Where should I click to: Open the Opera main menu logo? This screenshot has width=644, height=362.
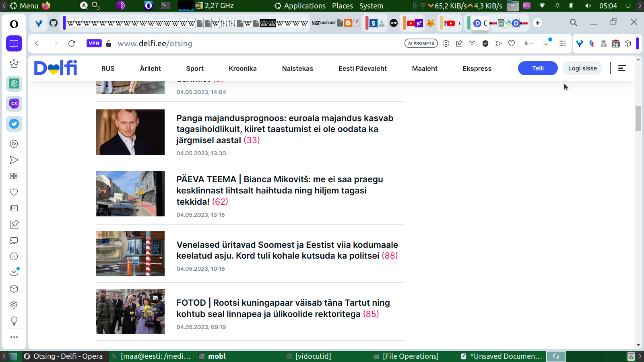tap(14, 24)
